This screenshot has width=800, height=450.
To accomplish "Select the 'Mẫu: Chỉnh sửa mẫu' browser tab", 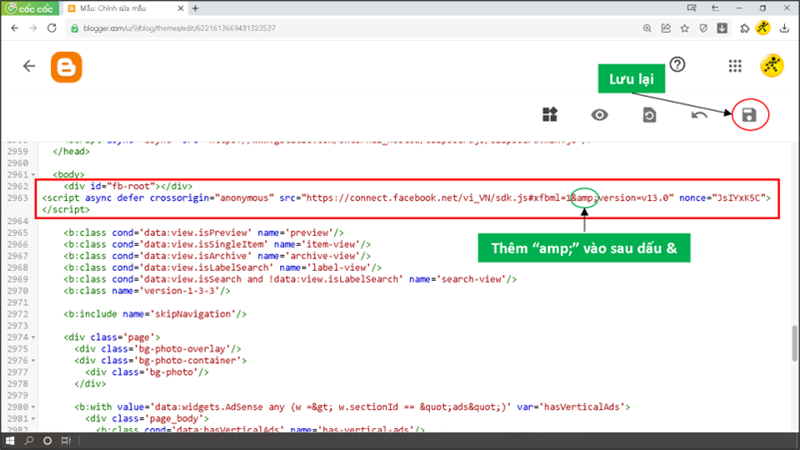I will click(125, 8).
